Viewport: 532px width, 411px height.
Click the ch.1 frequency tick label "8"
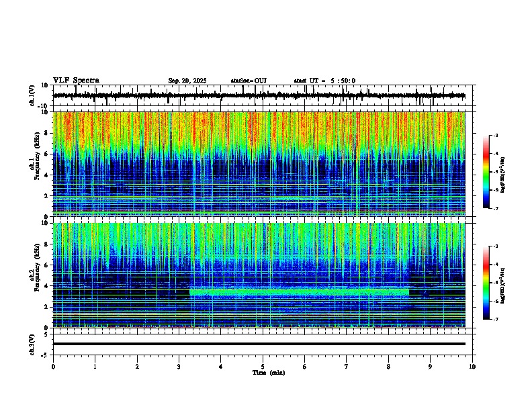coord(47,133)
